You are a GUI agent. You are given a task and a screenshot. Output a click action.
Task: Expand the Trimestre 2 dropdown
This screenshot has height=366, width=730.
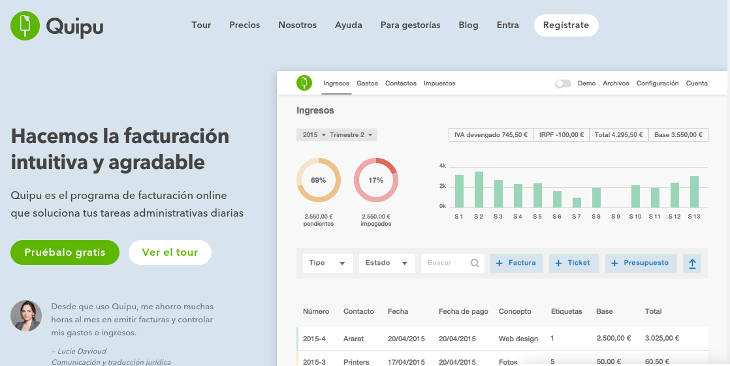(351, 135)
